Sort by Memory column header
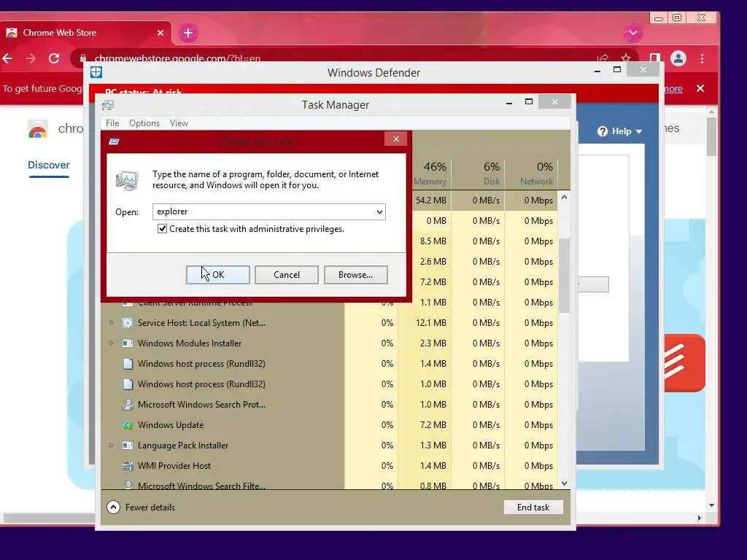Screen dimensions: 747x560 tap(430, 174)
